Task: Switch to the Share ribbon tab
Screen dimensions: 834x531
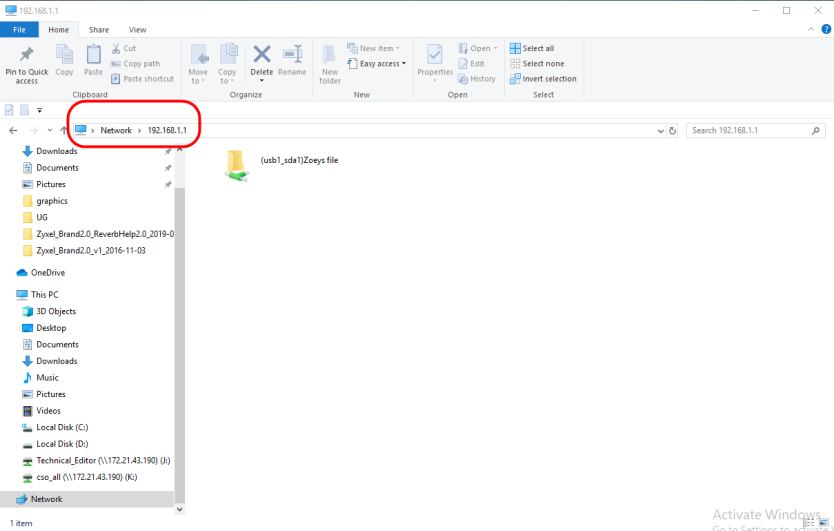Action: coord(98,30)
